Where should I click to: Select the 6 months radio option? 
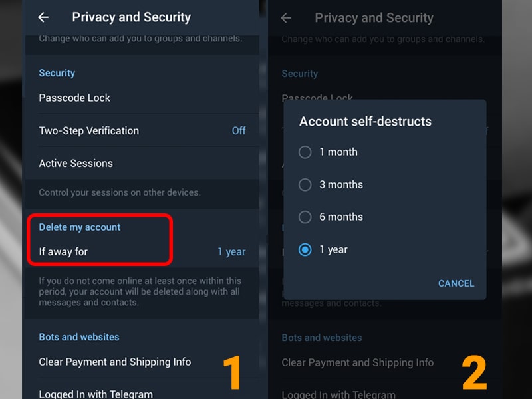[331, 217]
